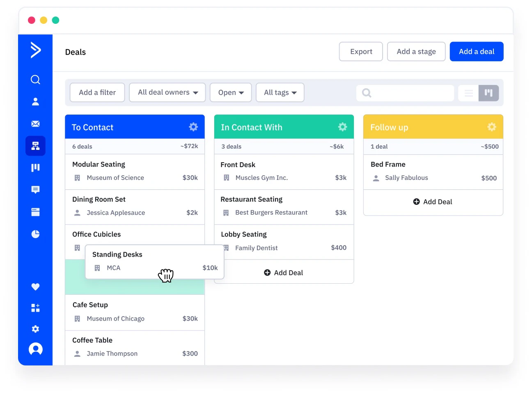The height and width of the screenshot is (395, 532).
Task: Expand the All tags dropdown
Action: (x=280, y=92)
